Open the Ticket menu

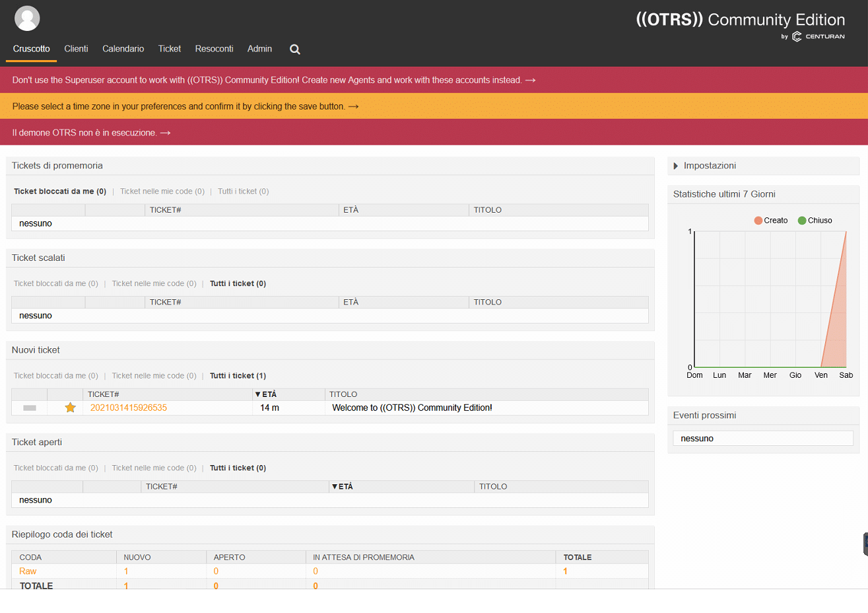[170, 49]
